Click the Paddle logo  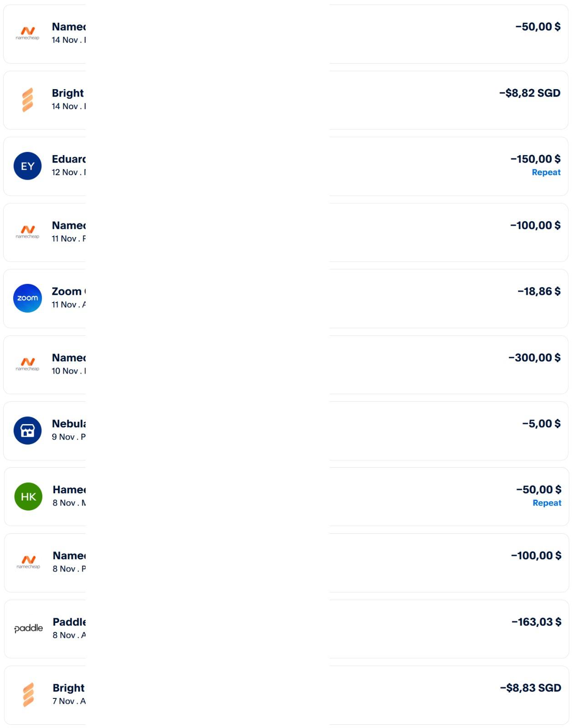pyautogui.click(x=28, y=628)
